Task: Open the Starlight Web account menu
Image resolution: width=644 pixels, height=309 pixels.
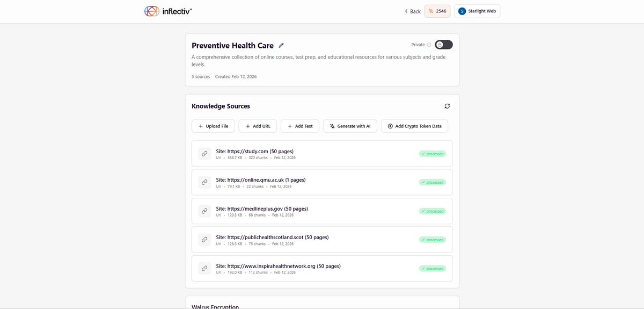Action: click(x=477, y=11)
